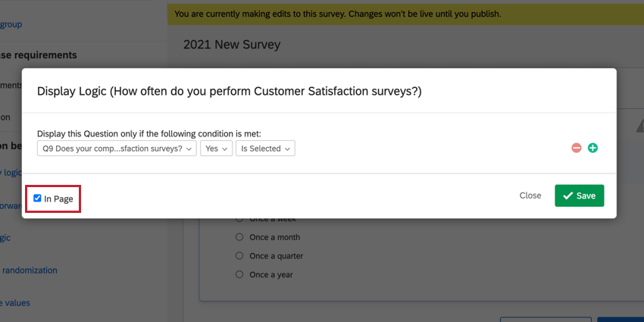The height and width of the screenshot is (322, 644).
Task: Click the requirements heading in the sidebar
Action: 39,55
